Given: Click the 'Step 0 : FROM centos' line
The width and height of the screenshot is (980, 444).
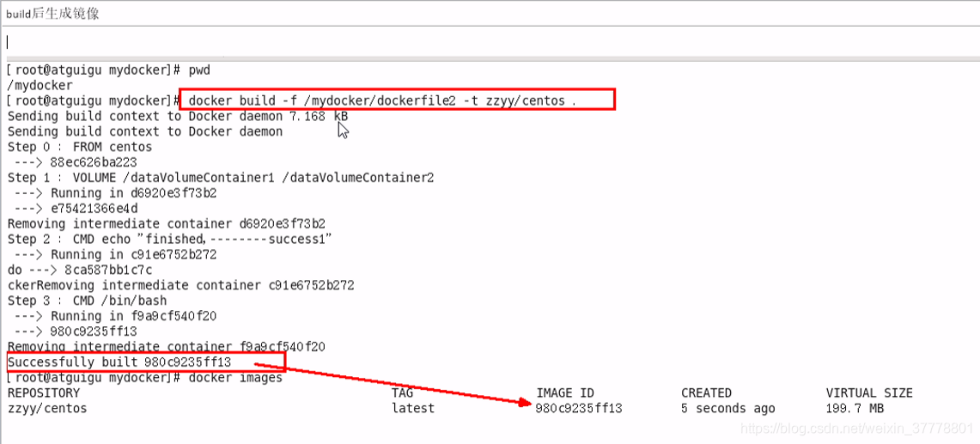Looking at the screenshot, I should point(80,147).
